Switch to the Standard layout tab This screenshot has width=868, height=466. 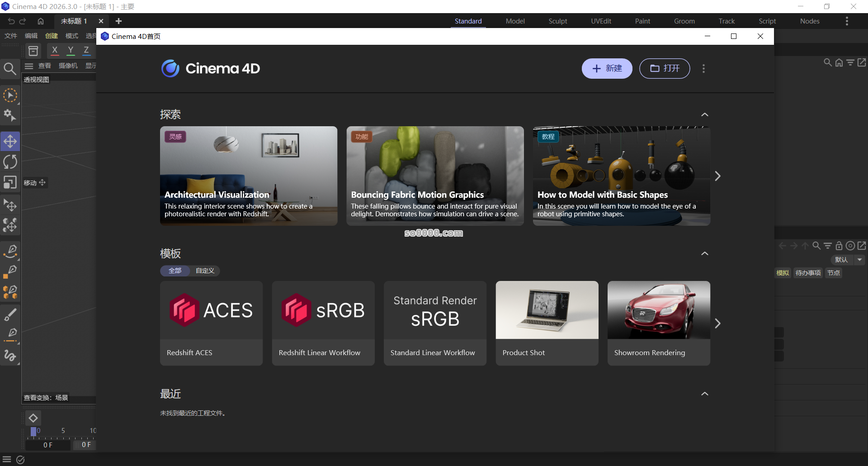point(468,21)
